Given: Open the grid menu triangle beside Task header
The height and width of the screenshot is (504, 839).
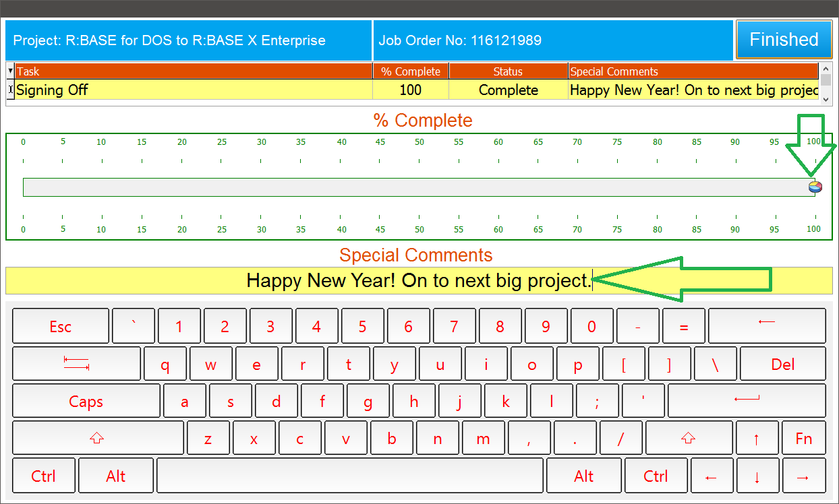Looking at the screenshot, I should pyautogui.click(x=10, y=71).
